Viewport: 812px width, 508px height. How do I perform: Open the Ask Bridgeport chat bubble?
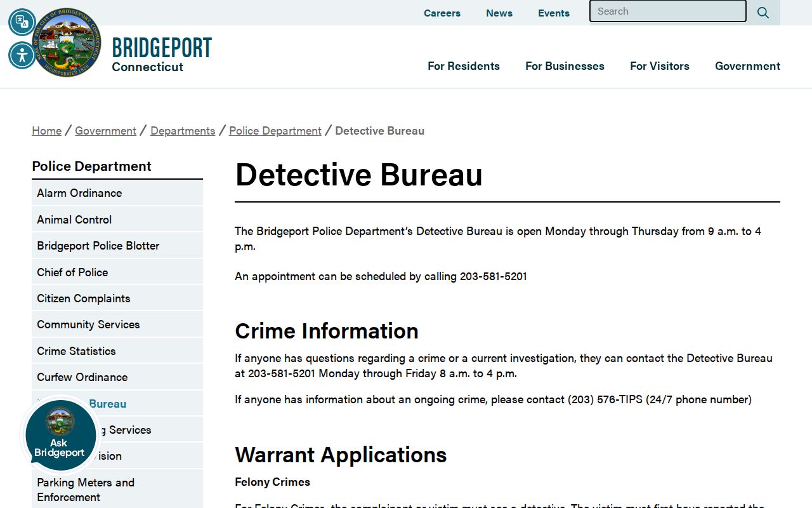[60, 436]
